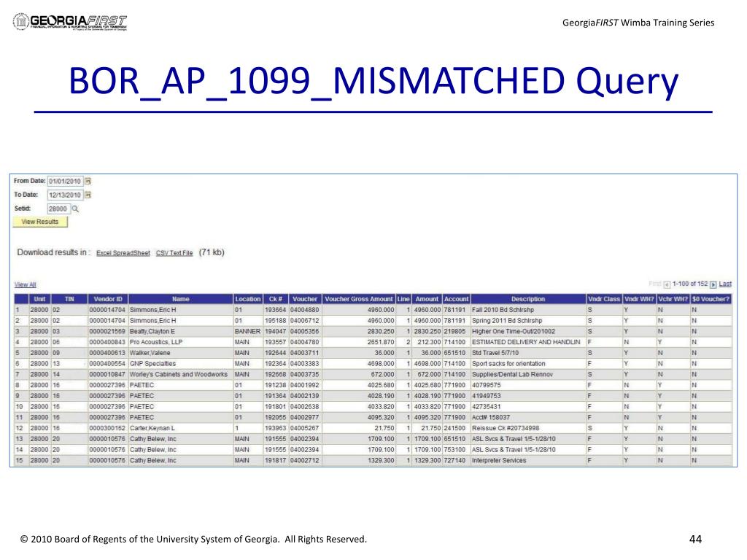747x560 pixels.
Task: Open the From Date calendar picker icon
Action: click(88, 181)
